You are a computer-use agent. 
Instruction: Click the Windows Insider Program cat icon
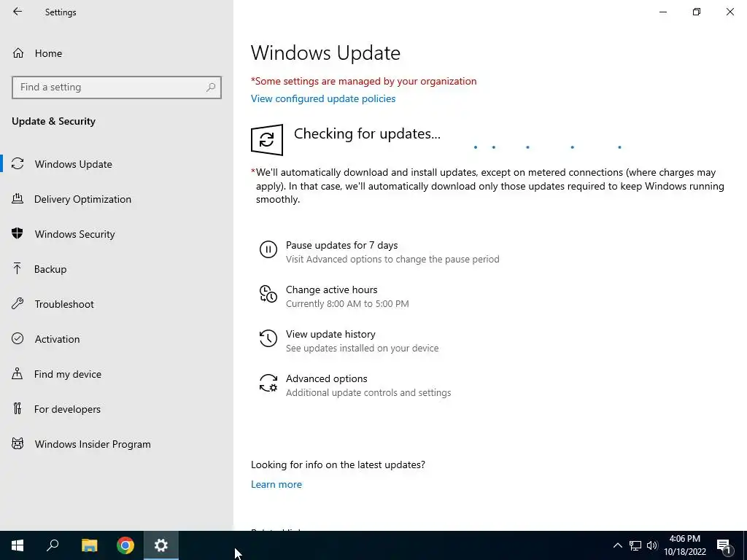tap(18, 444)
